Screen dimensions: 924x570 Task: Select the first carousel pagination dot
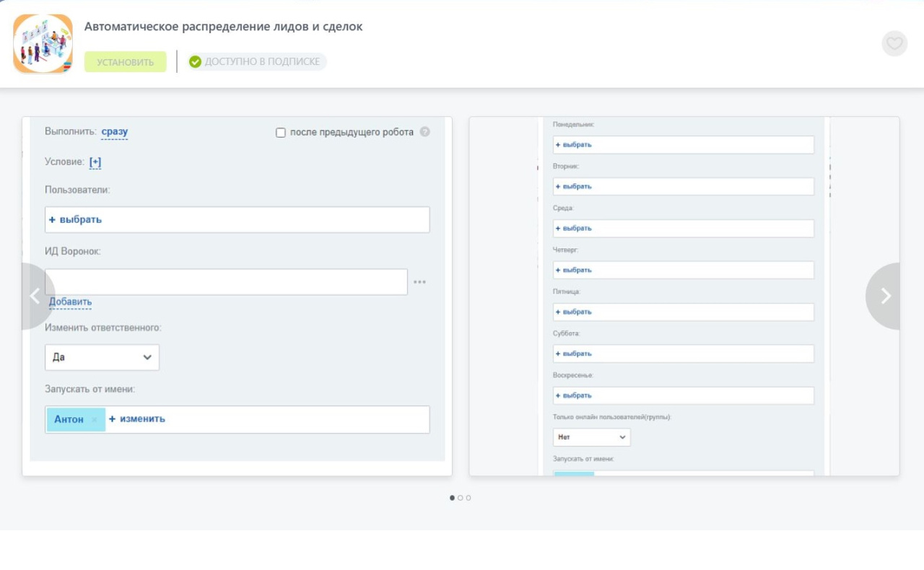coord(453,498)
